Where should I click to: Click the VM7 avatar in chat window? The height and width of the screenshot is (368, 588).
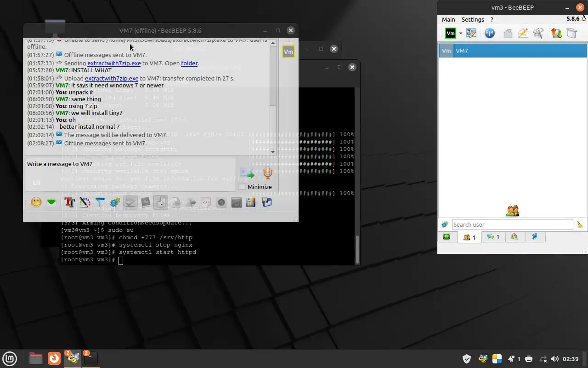pos(288,52)
